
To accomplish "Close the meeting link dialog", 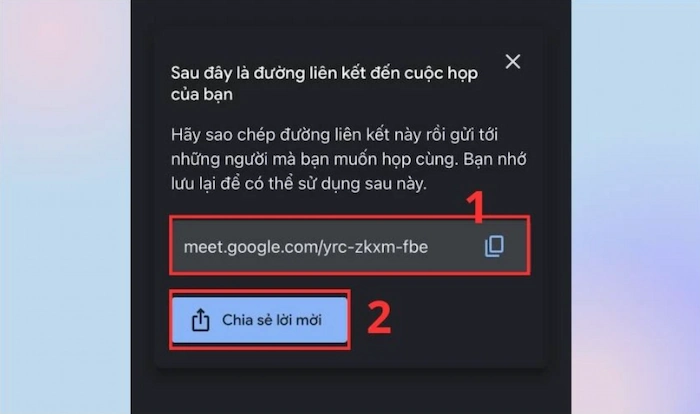I will click(x=512, y=62).
